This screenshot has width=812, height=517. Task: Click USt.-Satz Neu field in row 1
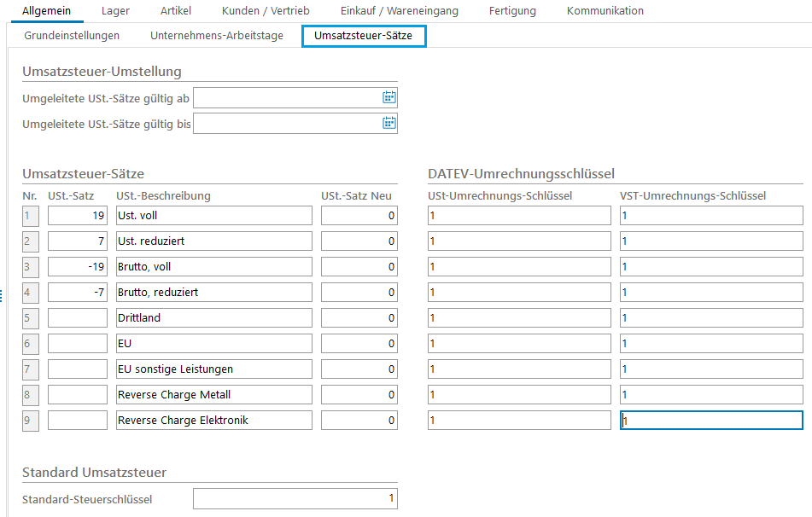pos(359,216)
